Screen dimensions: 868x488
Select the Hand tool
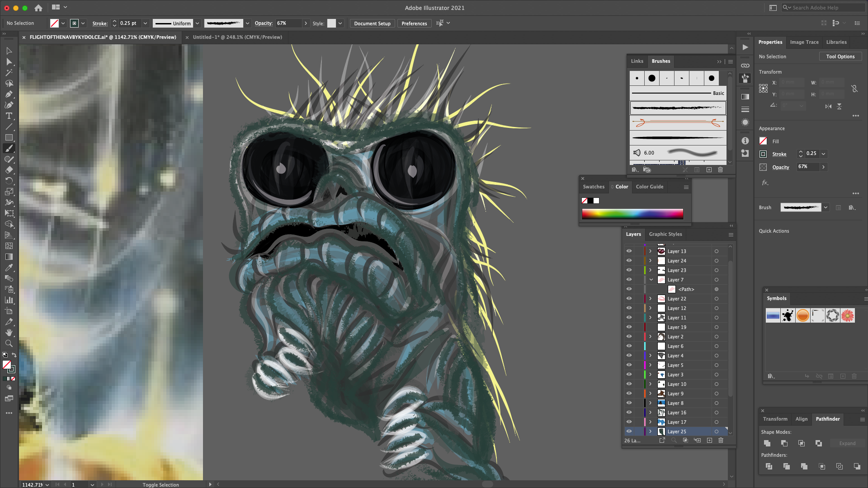click(x=9, y=333)
